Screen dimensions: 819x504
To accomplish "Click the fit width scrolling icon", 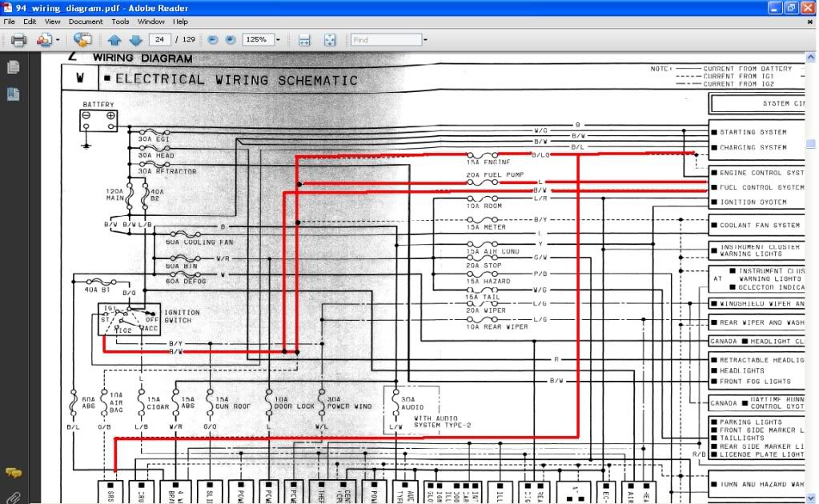I will click(304, 40).
